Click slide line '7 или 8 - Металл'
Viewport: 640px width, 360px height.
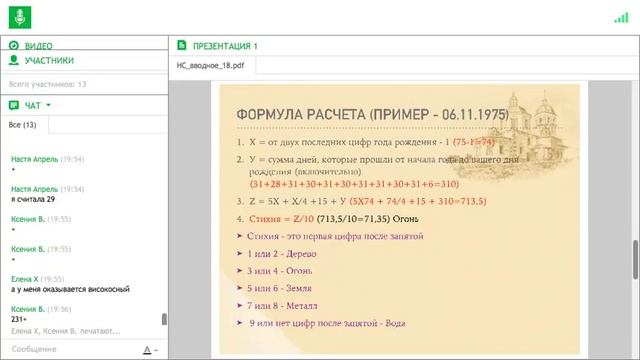point(282,306)
